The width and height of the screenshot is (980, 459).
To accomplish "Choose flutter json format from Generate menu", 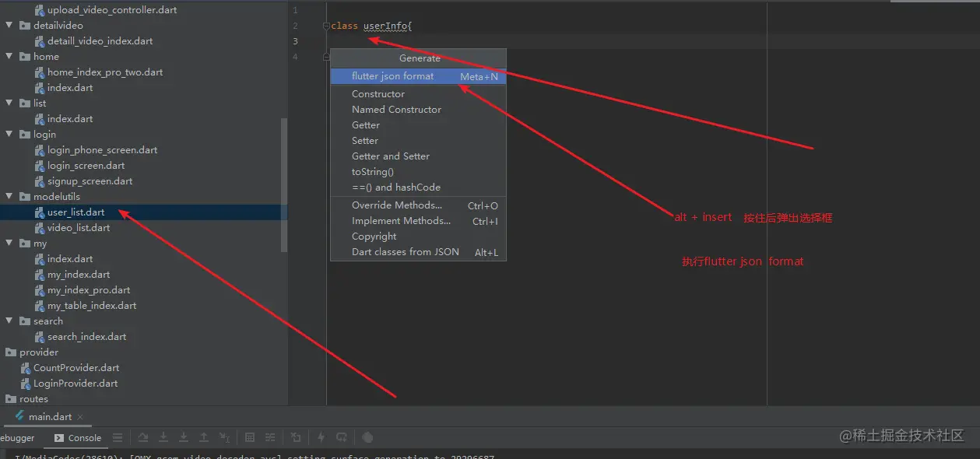I will click(x=418, y=76).
